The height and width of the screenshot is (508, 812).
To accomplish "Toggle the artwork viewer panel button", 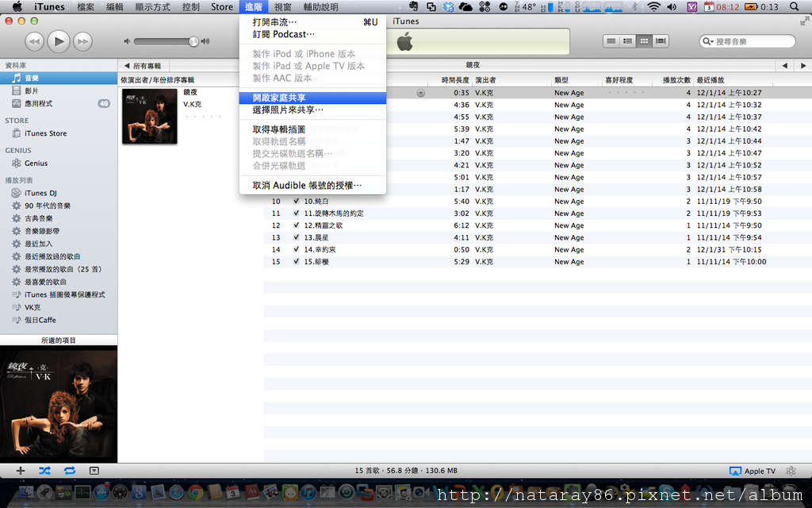I will (x=94, y=471).
